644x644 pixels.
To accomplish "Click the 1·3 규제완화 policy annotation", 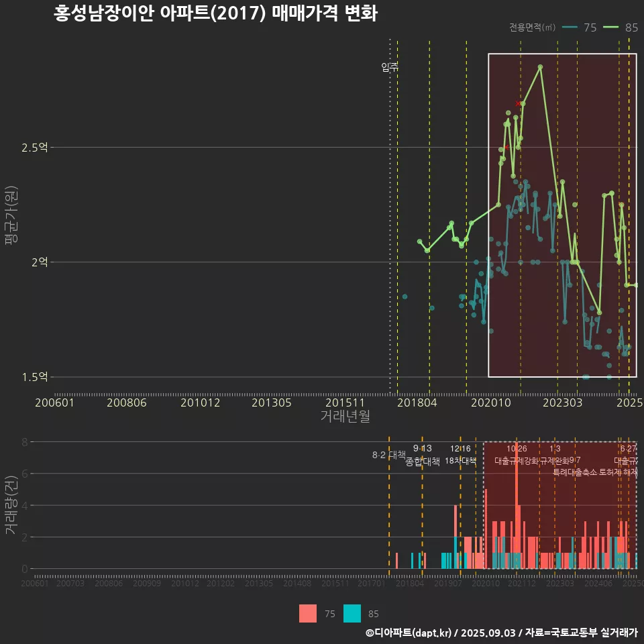I will pos(555,455).
